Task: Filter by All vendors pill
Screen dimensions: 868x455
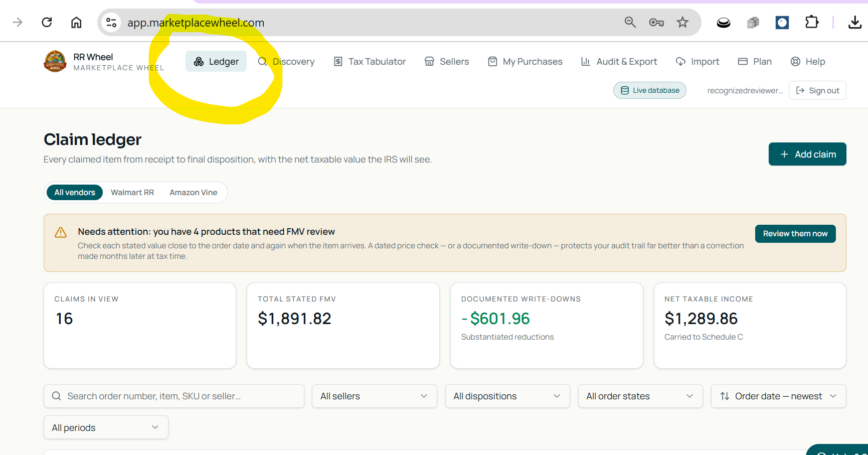Action: click(x=75, y=193)
